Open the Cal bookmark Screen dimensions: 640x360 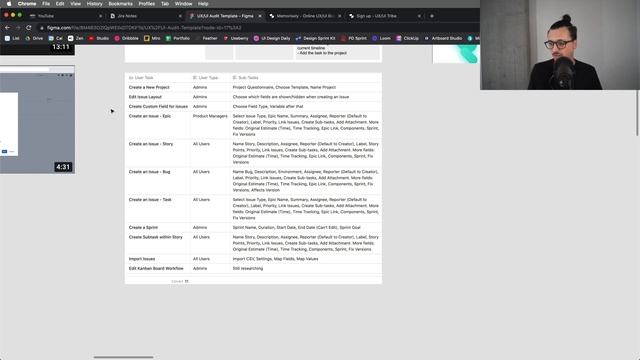pyautogui.click(x=56, y=38)
